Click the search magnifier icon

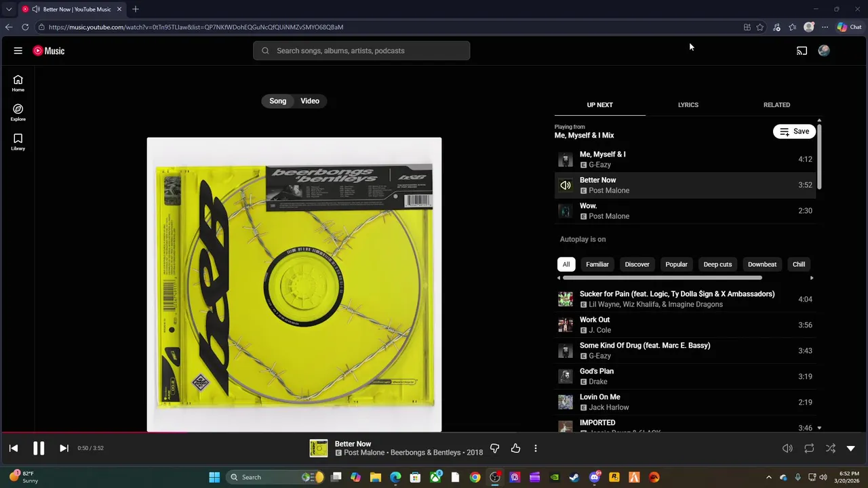(x=265, y=51)
